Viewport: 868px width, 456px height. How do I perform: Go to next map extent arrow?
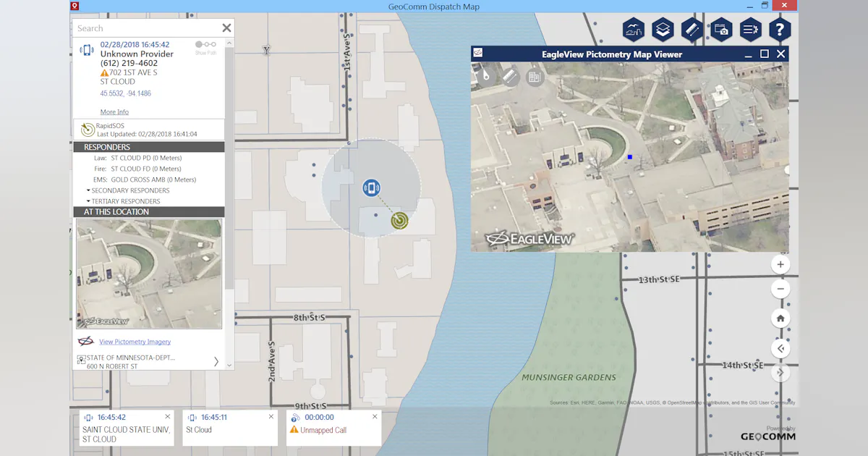tap(780, 373)
